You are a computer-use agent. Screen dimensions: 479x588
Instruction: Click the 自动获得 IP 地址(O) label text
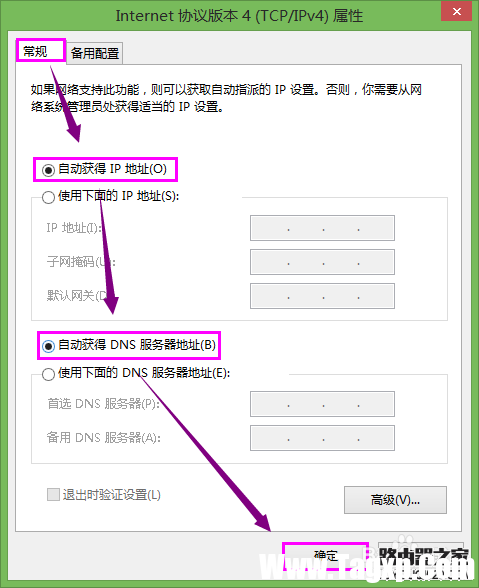pos(113,169)
